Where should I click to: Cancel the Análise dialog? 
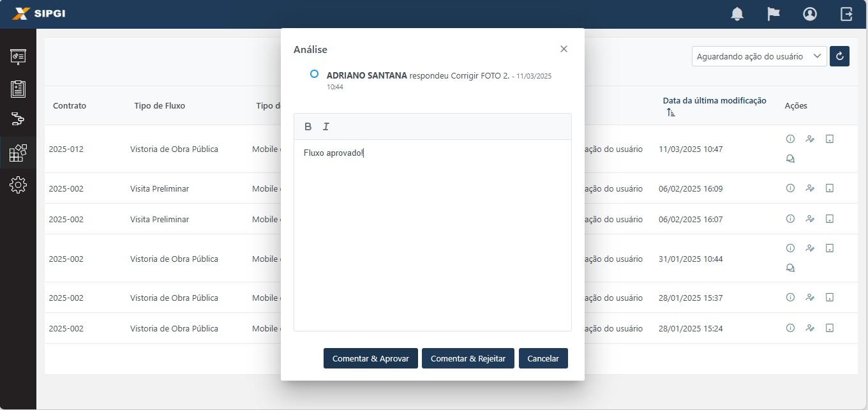pos(543,358)
